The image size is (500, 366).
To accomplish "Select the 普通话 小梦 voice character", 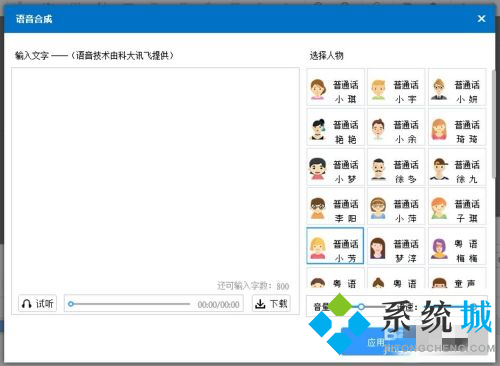I will (x=335, y=167).
